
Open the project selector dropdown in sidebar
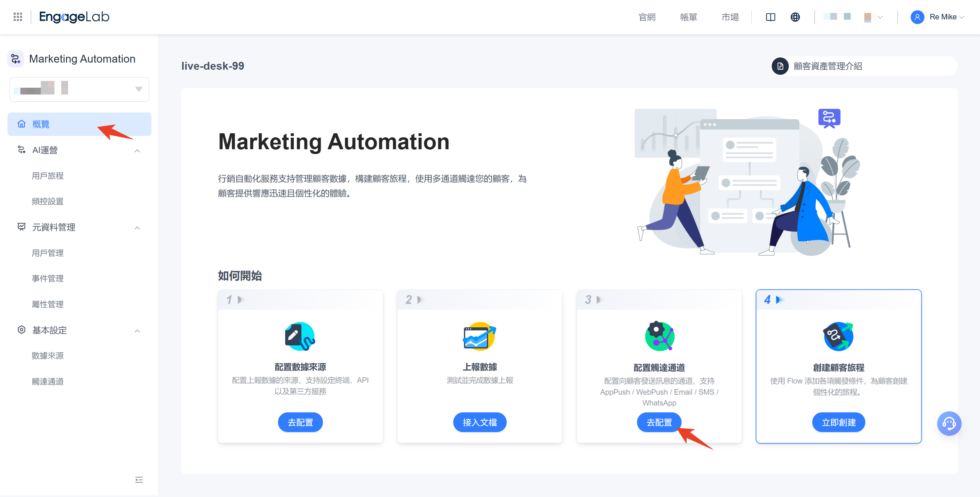pos(79,89)
